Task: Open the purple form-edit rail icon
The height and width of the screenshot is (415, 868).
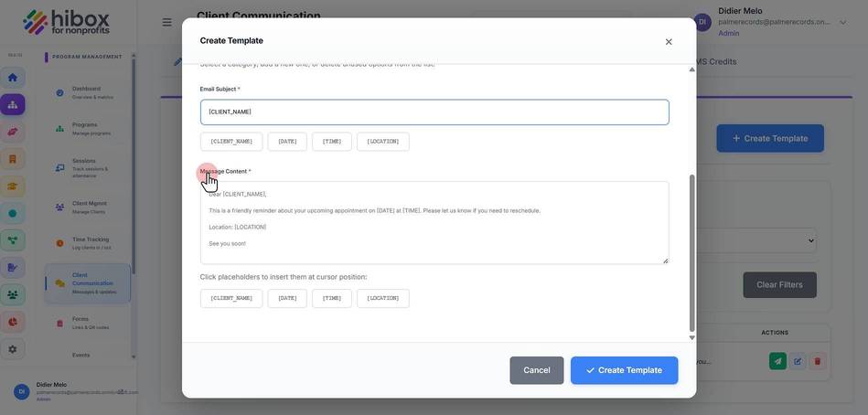Action: [x=12, y=268]
